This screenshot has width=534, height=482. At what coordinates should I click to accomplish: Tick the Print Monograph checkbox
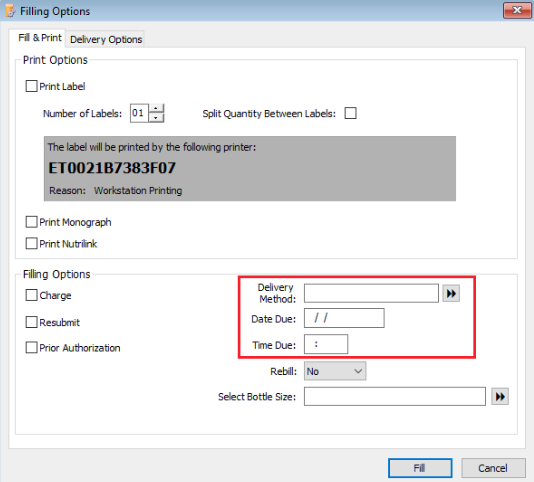(x=31, y=222)
